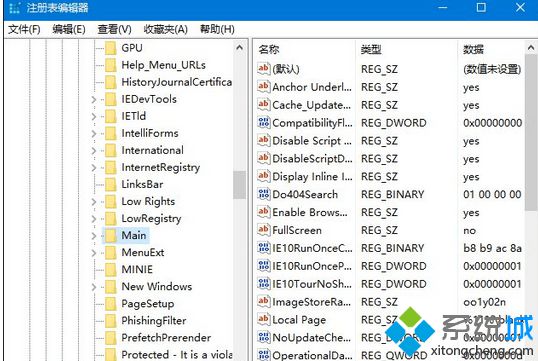The width and height of the screenshot is (538, 361).
Task: Click the values pane scroll-up arrow
Action: pyautogui.click(x=531, y=48)
